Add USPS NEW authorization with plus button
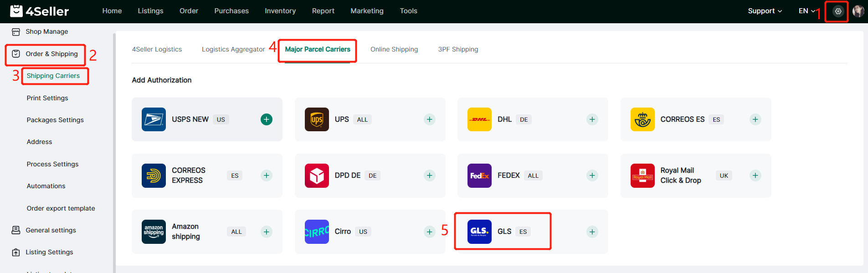 tap(267, 119)
